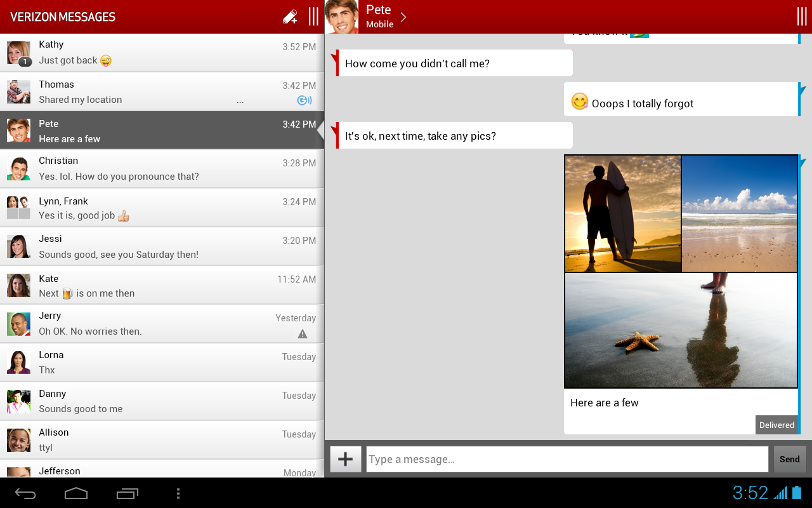Open the compose new message icon
This screenshot has height=508, width=812.
[x=290, y=16]
